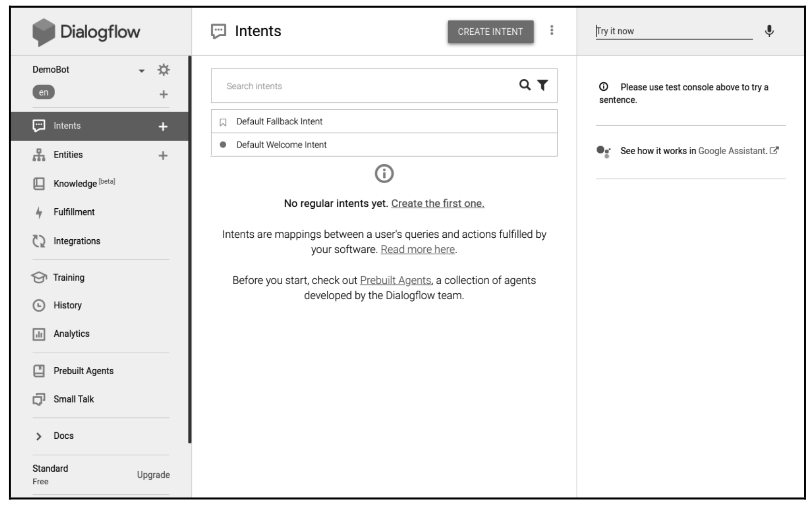Click the Integrations cycle icon
812x505 pixels.
39,241
